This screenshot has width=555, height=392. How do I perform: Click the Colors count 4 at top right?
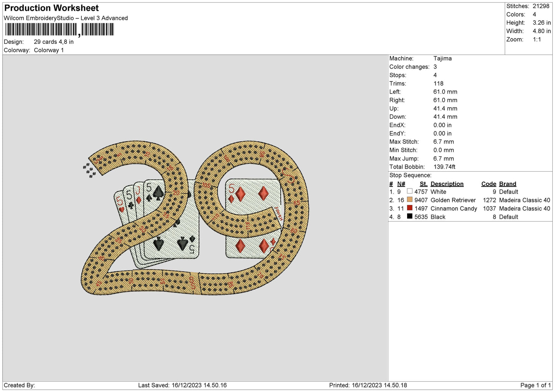[534, 15]
